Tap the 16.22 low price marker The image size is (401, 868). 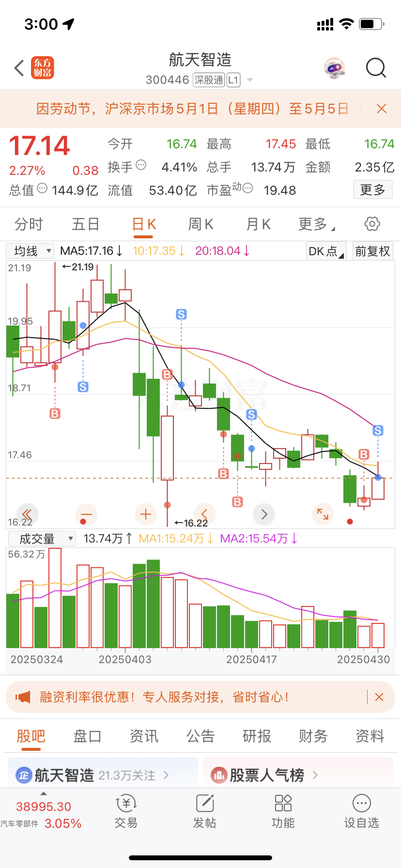click(x=191, y=523)
